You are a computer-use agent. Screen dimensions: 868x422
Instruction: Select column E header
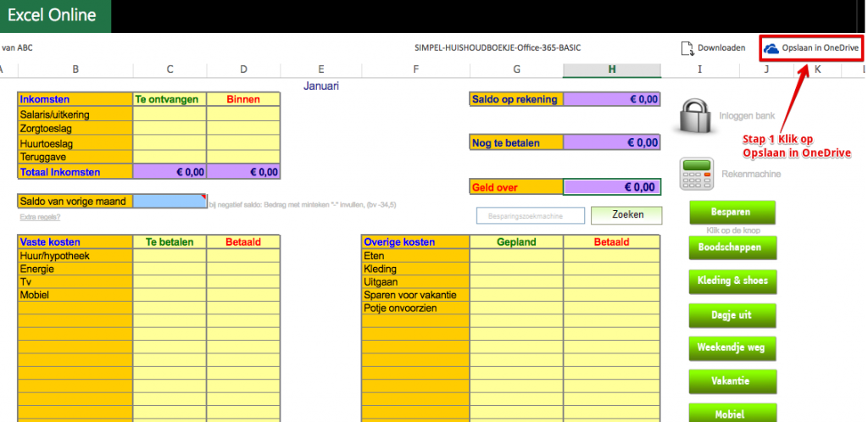point(321,69)
